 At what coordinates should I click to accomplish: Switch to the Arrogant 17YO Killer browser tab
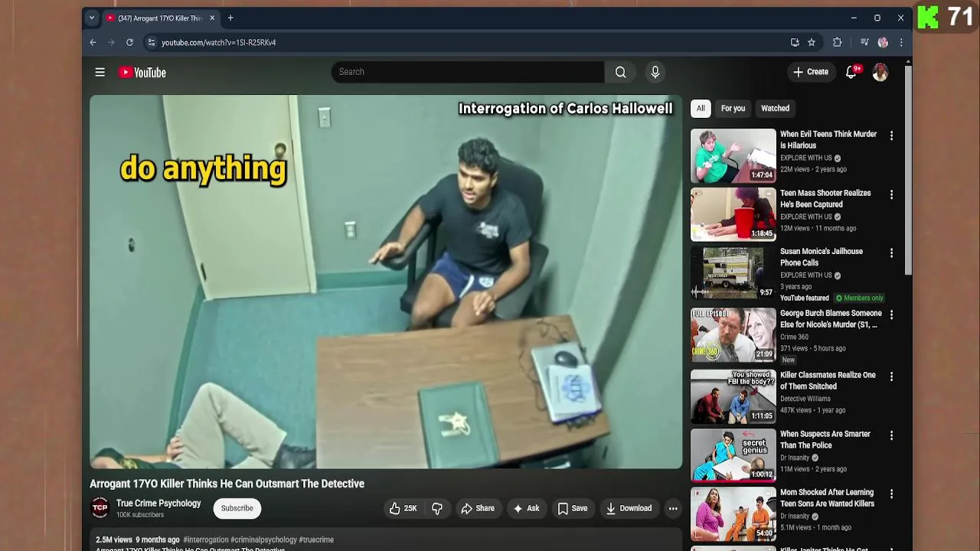click(x=160, y=18)
